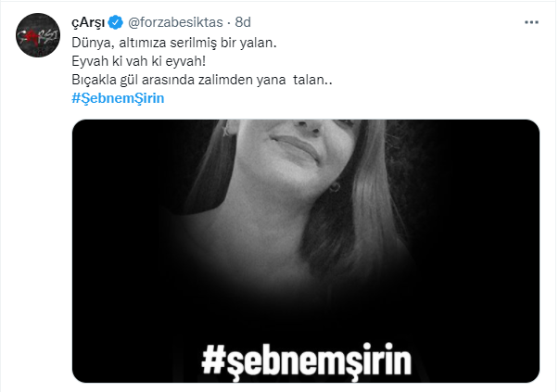The width and height of the screenshot is (559, 392).
Task: Open the blue #ŞebnemŞirin hashtag link
Action: [x=118, y=98]
